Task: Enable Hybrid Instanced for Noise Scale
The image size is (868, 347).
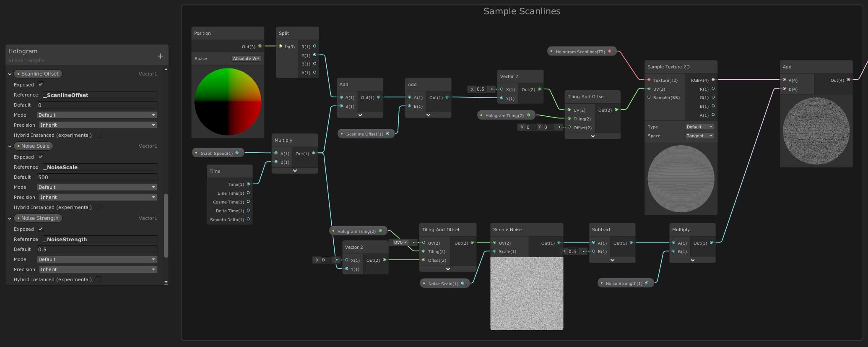Action: 99,207
